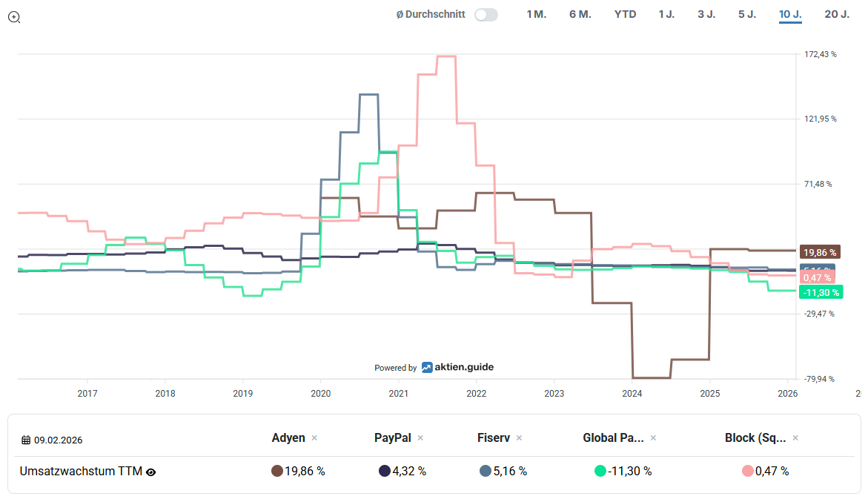The image size is (868, 499).
Task: Switch chart to 3 J. range
Action: [x=706, y=14]
